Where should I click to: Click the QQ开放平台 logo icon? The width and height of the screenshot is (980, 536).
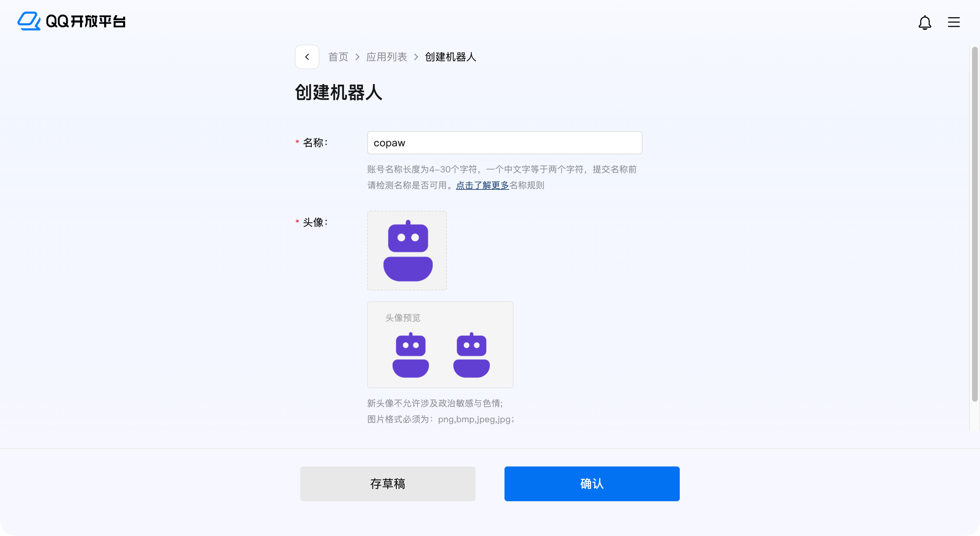tap(29, 21)
